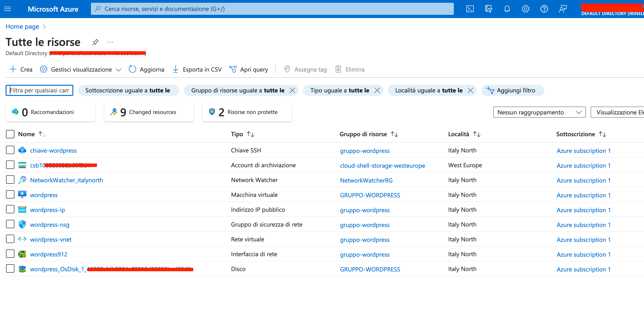Open the Nessun raggruppamento dropdown
The width and height of the screenshot is (644, 309).
tap(539, 112)
